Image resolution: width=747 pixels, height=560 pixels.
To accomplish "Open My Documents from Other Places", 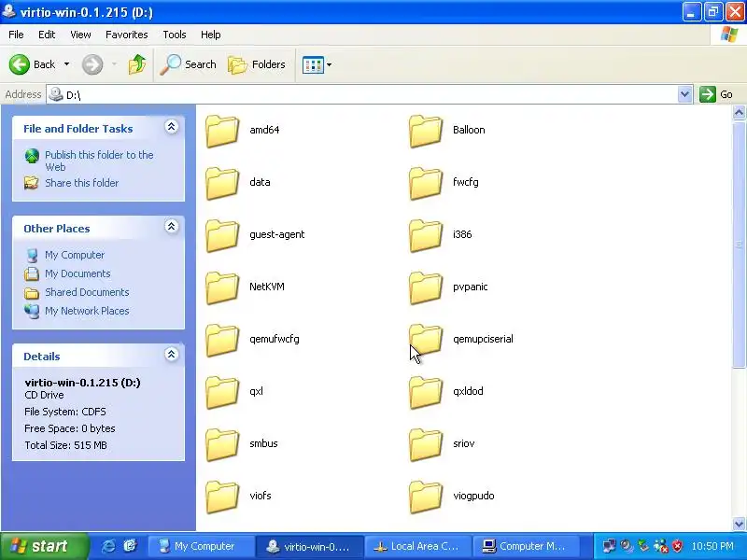I will tap(78, 273).
